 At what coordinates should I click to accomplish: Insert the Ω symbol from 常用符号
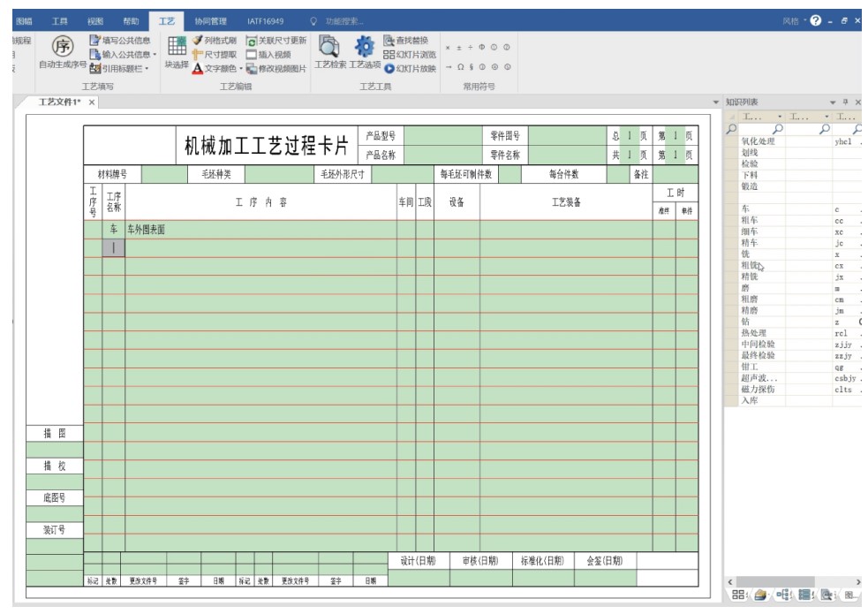click(460, 67)
